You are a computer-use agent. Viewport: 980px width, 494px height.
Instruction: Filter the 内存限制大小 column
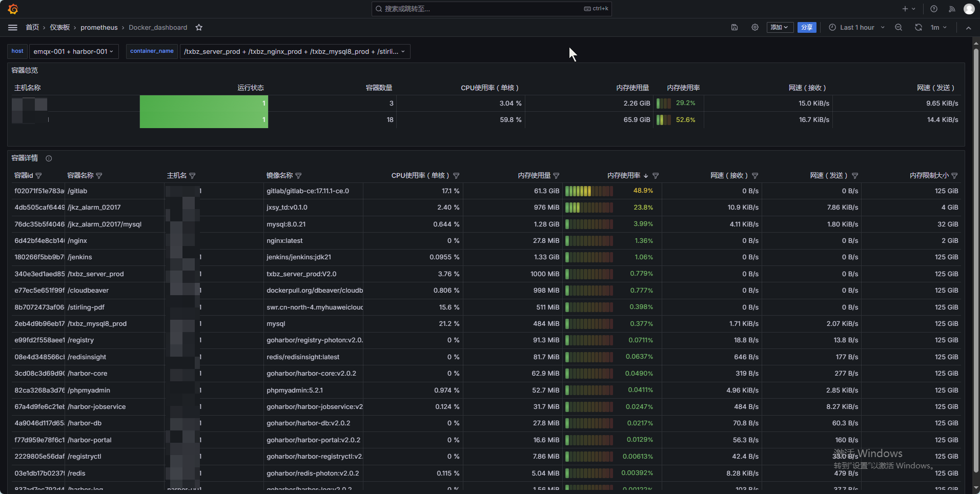954,176
